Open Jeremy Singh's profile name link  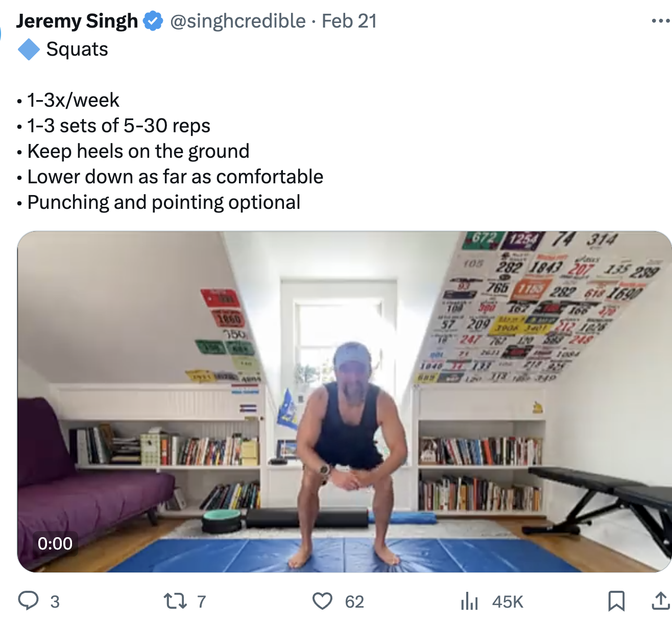tap(77, 21)
